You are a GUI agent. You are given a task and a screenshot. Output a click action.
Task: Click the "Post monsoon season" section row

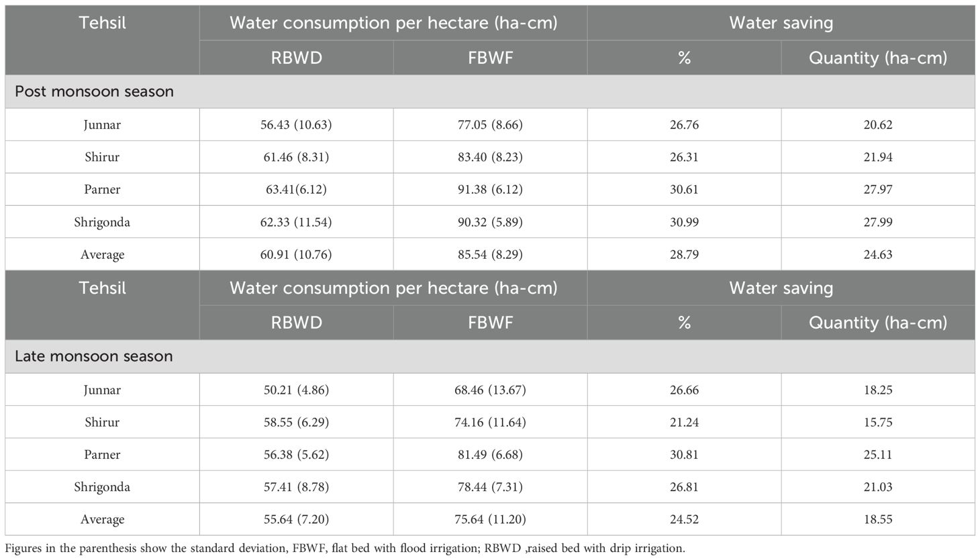(94, 92)
